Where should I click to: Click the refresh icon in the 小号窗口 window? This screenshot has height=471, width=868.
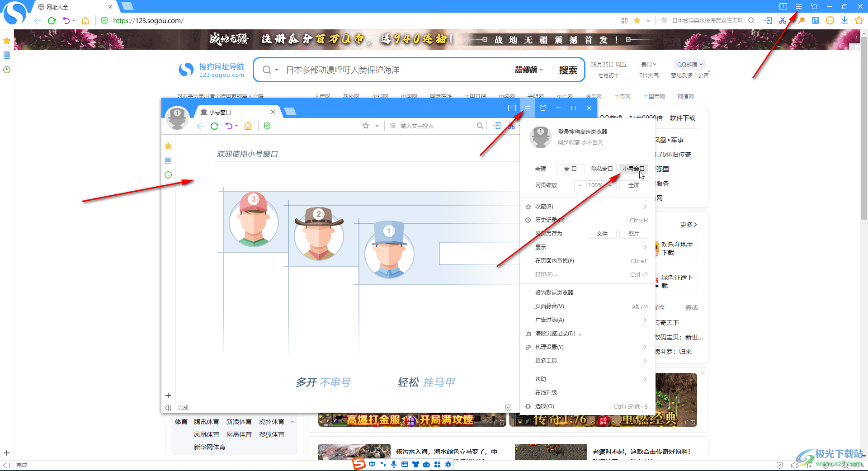pyautogui.click(x=214, y=126)
